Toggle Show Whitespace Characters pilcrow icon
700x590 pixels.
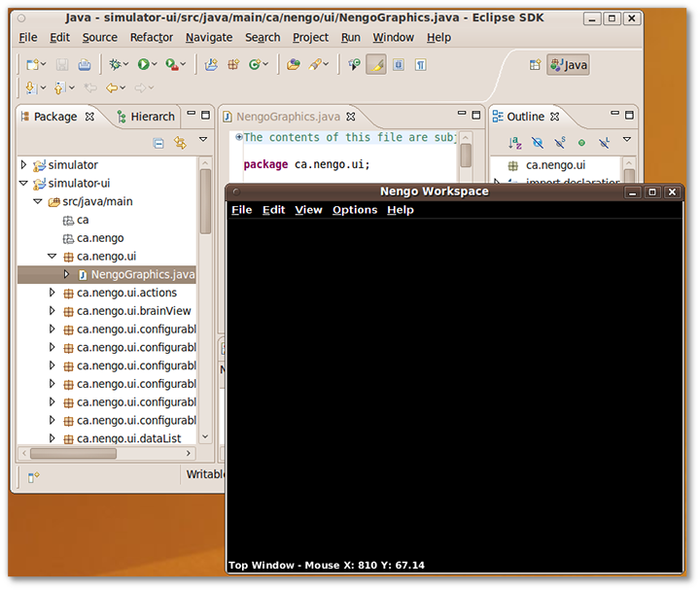point(421,65)
